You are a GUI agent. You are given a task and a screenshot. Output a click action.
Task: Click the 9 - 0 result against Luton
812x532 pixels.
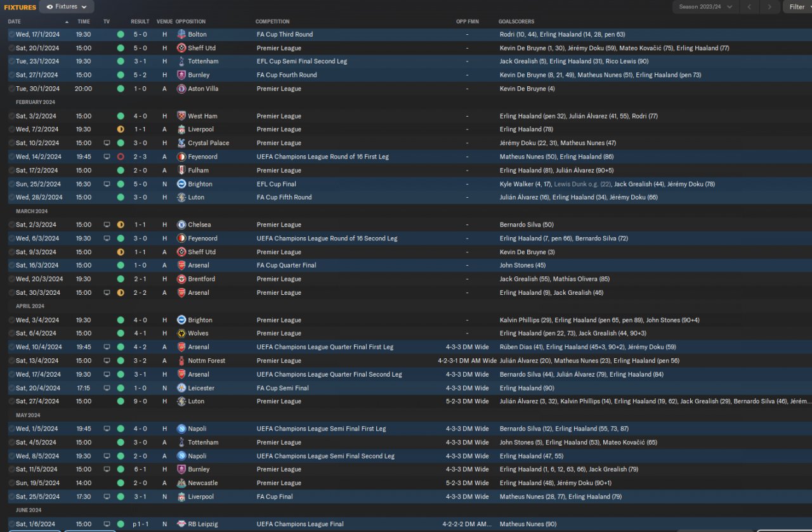coord(140,401)
